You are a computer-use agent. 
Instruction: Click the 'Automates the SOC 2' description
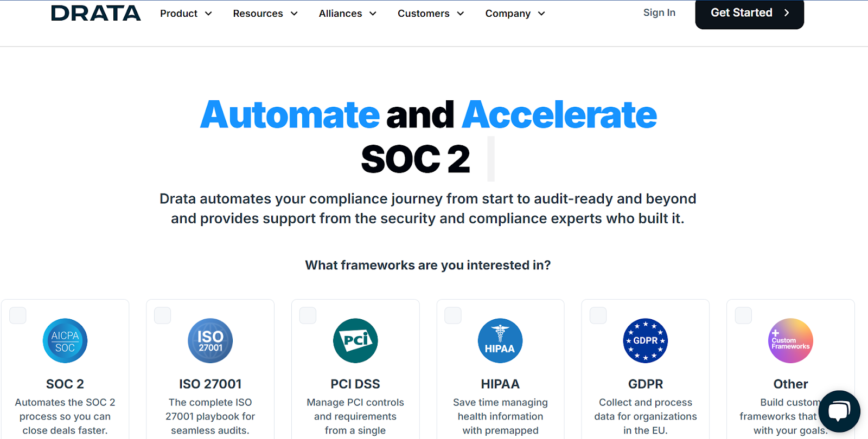click(65, 416)
